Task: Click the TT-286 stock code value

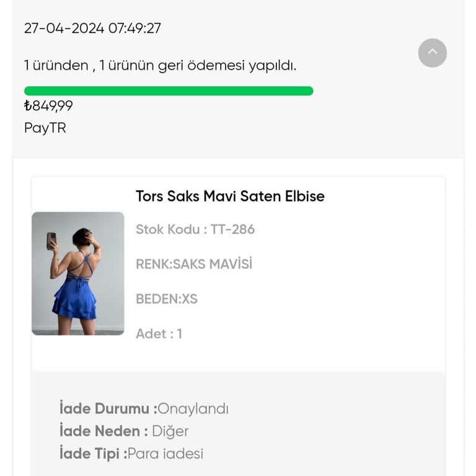Action: (x=232, y=229)
